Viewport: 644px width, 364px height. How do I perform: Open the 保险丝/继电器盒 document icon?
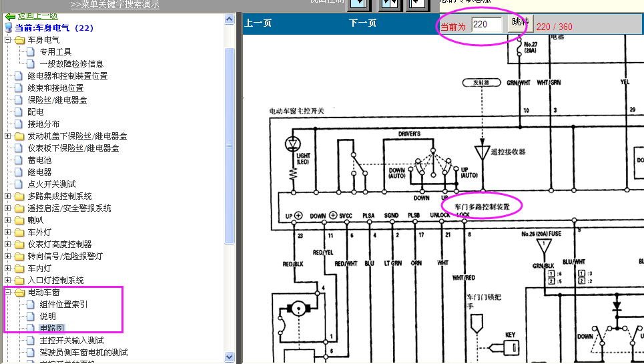click(19, 100)
